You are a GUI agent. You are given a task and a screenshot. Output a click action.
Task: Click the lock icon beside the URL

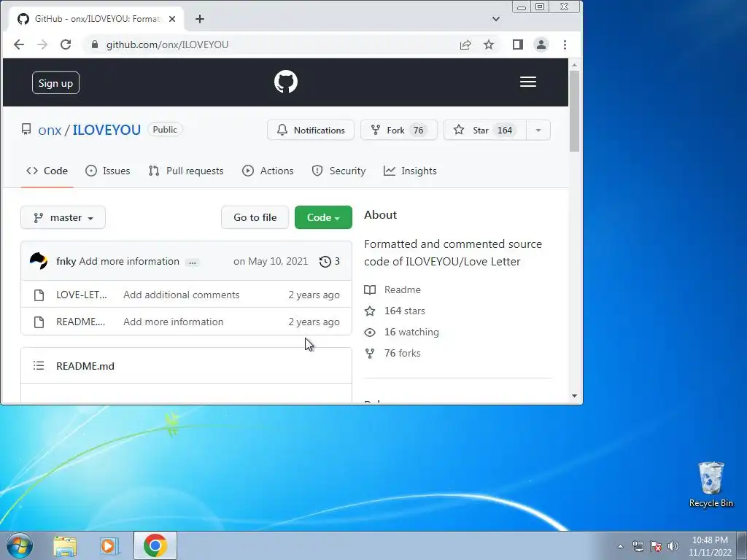(x=95, y=44)
